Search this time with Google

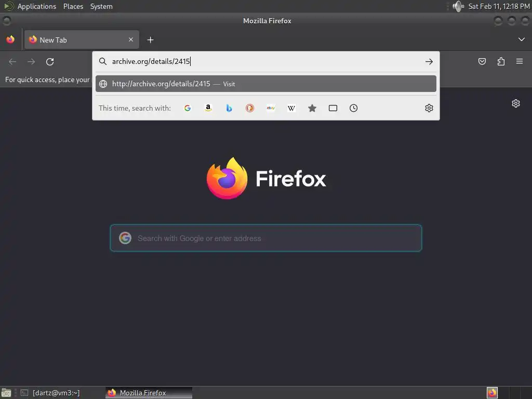click(x=187, y=108)
